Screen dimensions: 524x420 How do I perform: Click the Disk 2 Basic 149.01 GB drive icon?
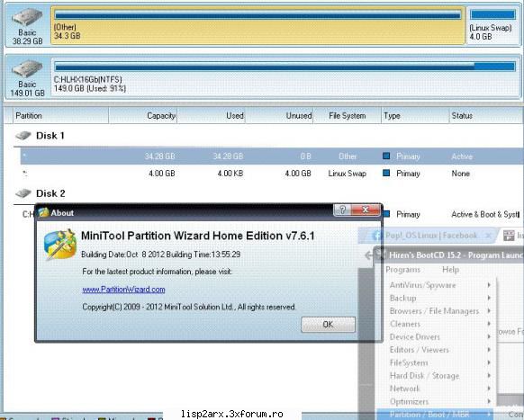coord(27,68)
